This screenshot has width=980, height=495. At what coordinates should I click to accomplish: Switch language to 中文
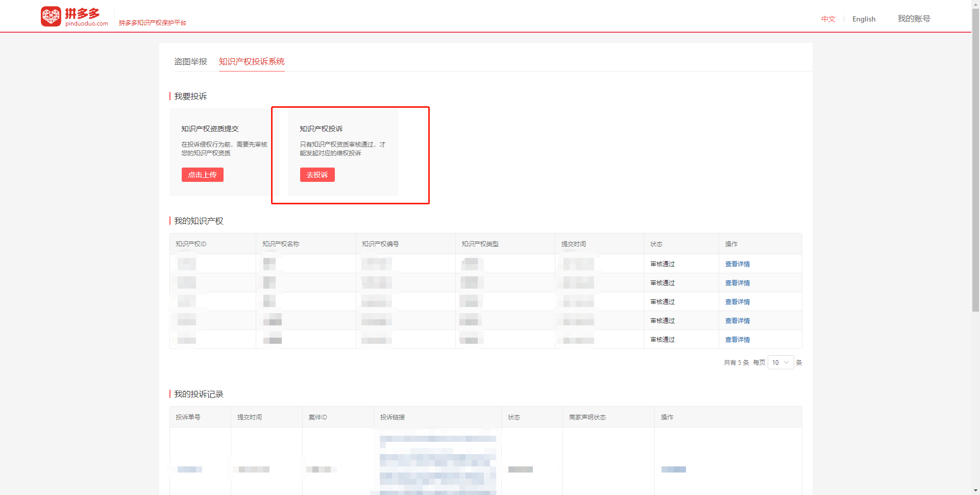tap(828, 19)
